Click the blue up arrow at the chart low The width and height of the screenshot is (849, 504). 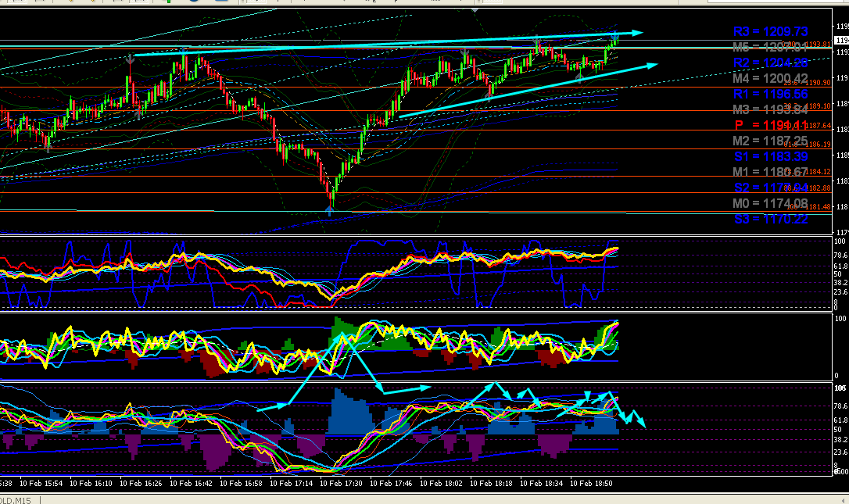click(330, 211)
